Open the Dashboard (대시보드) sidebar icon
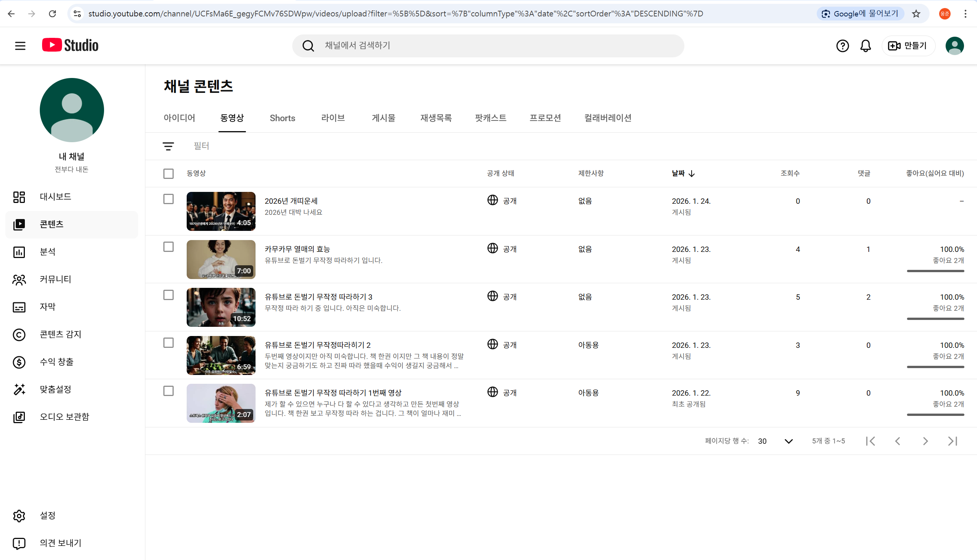Image resolution: width=977 pixels, height=560 pixels. tap(19, 197)
